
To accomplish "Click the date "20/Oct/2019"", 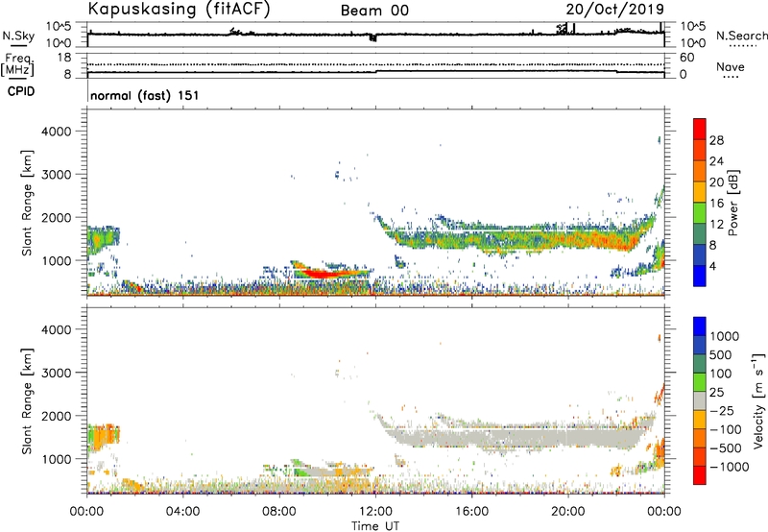I will (615, 10).
